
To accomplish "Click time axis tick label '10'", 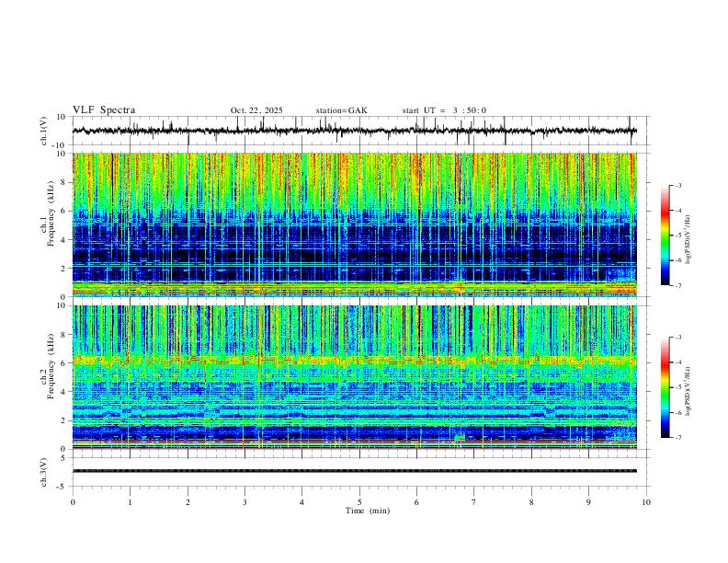I will 646,502.
